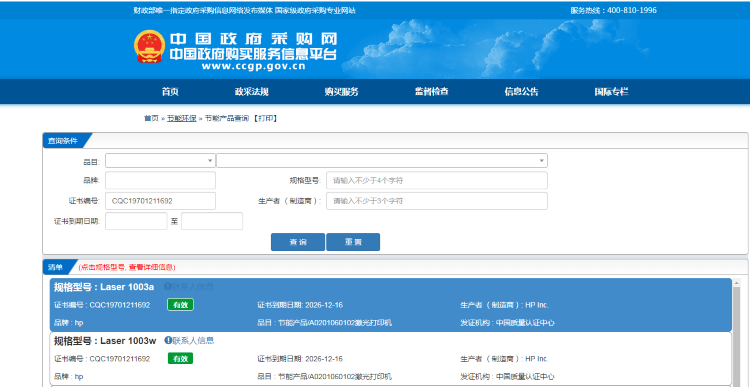The width and height of the screenshot is (750, 387).
Task: Click the 【打印】 print link
Action: [265, 119]
